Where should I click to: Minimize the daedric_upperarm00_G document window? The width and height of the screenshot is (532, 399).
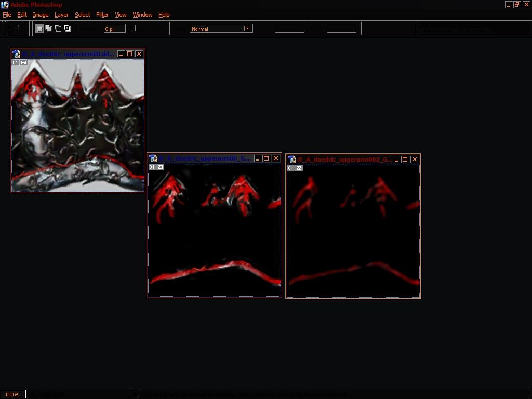(258, 158)
